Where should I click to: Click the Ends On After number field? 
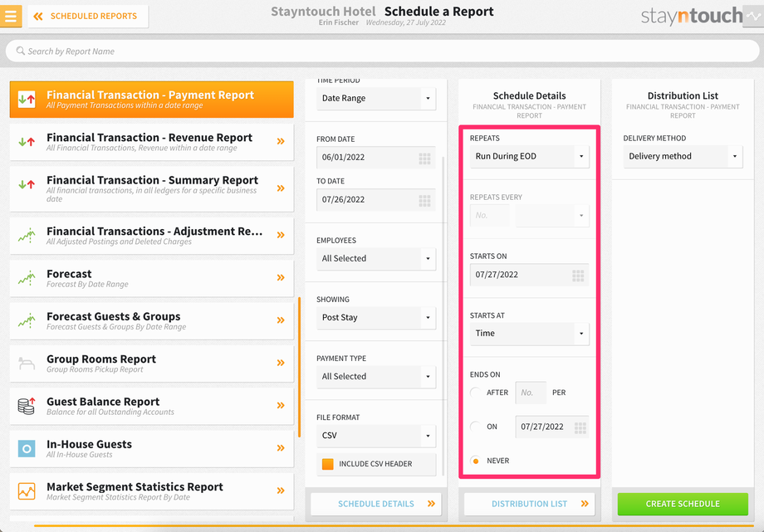pos(531,393)
